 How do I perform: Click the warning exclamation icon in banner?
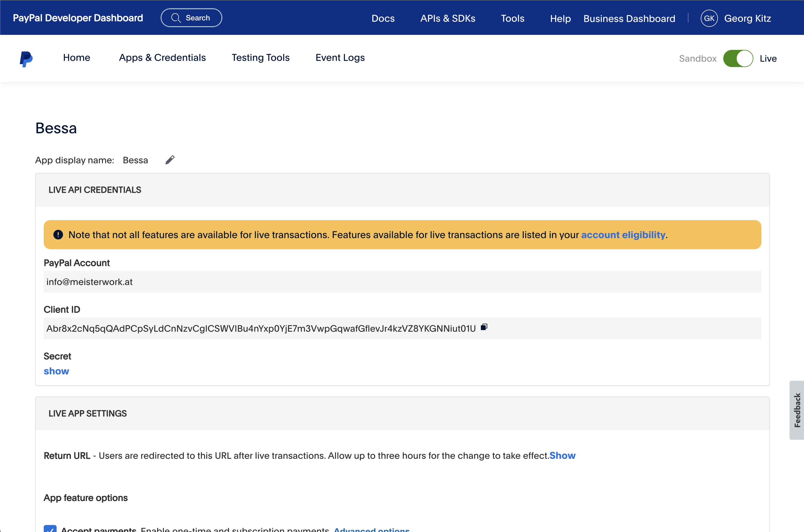58,235
